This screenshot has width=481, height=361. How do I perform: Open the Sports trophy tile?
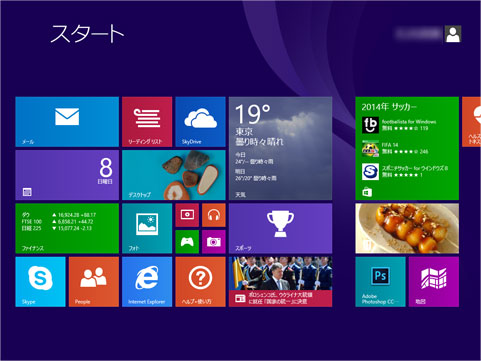280,228
